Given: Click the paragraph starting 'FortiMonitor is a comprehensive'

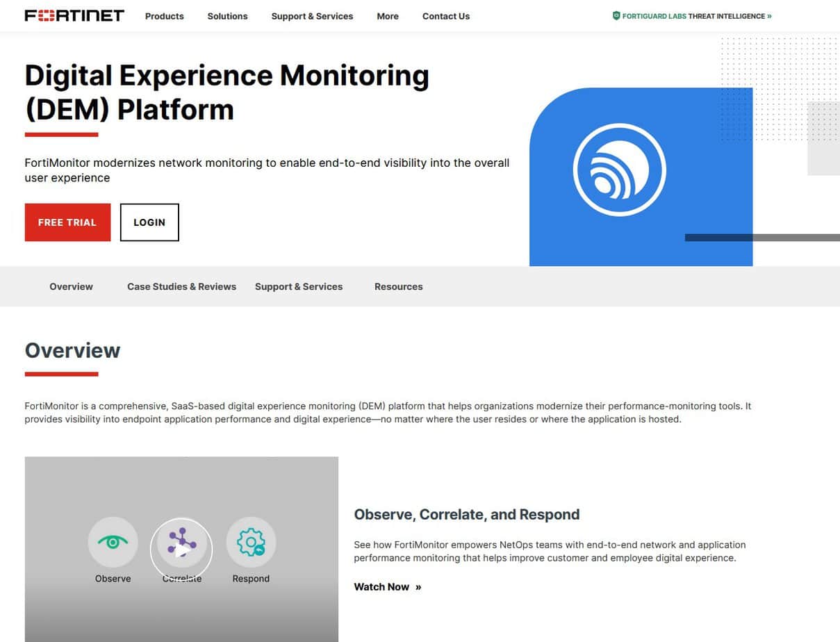Looking at the screenshot, I should pyautogui.click(x=388, y=413).
